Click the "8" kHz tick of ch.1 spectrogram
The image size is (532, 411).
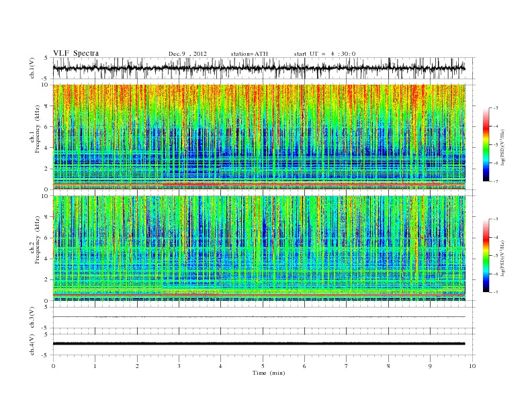46,106
